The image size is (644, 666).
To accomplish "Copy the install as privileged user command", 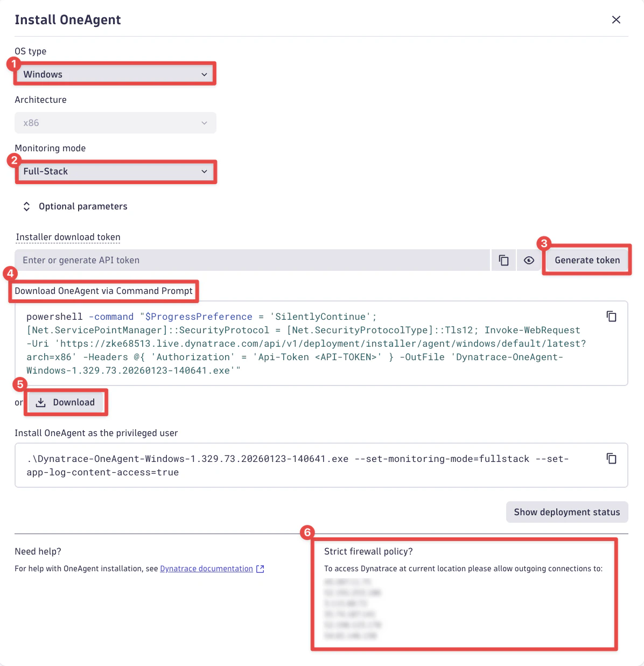I will tap(611, 458).
